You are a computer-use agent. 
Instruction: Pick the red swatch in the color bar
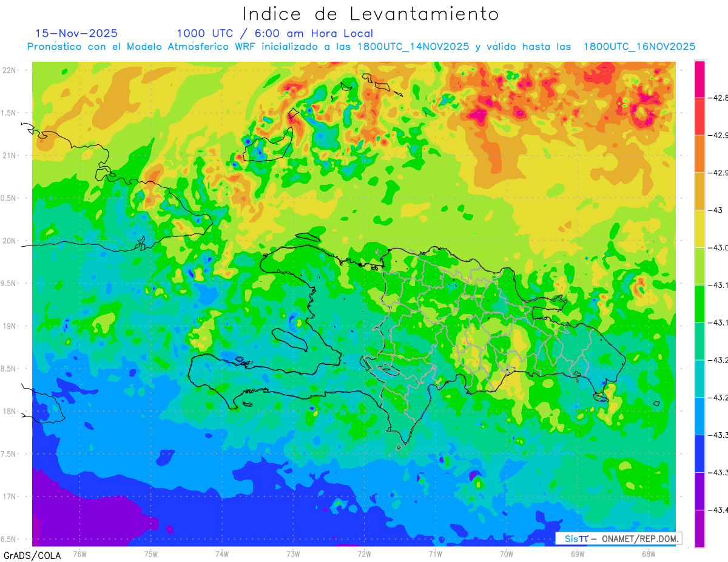coord(699,116)
